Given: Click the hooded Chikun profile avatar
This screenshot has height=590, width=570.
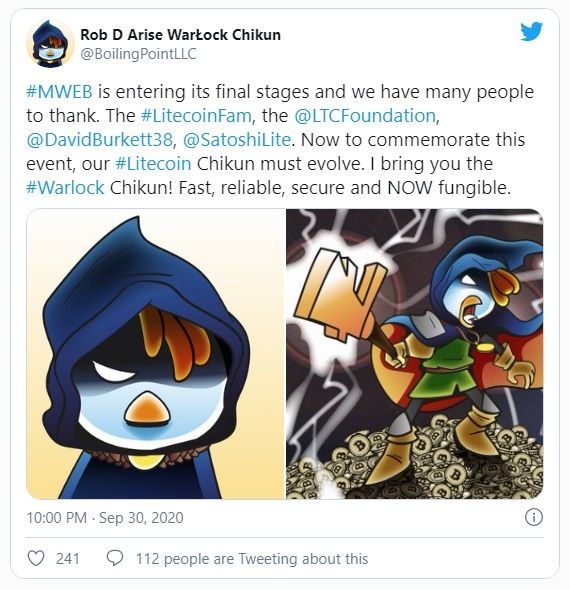Looking at the screenshot, I should point(50,44).
